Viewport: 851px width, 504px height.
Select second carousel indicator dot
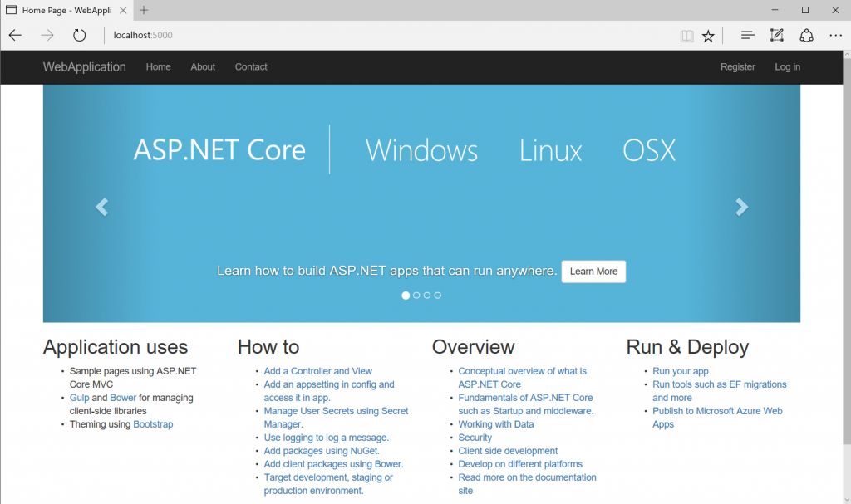[416, 295]
